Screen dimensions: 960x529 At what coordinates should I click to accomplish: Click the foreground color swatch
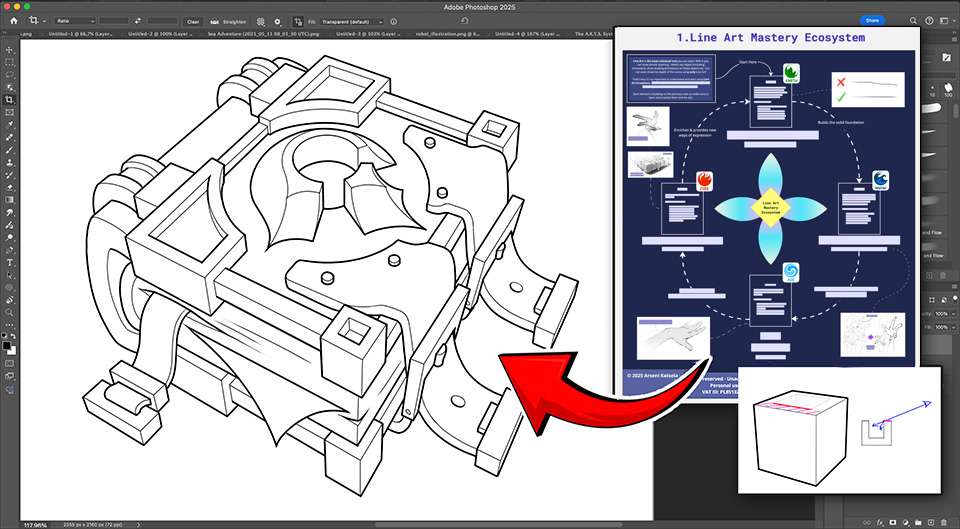tap(7, 344)
